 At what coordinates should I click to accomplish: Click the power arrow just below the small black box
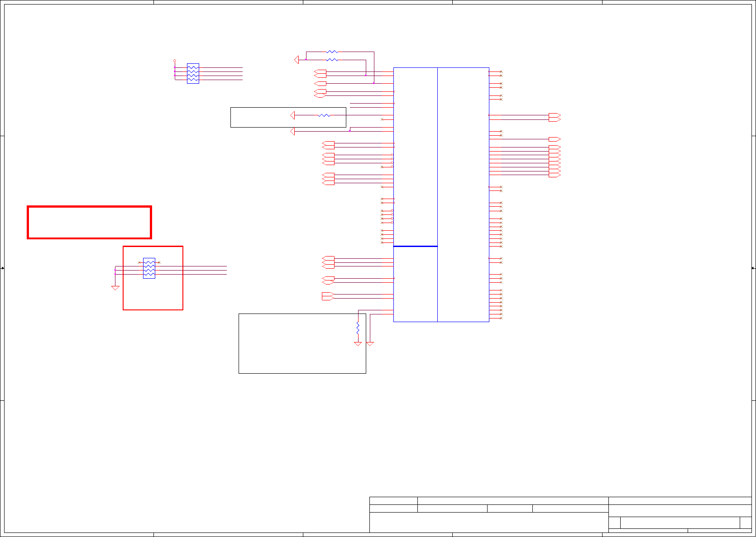click(292, 131)
